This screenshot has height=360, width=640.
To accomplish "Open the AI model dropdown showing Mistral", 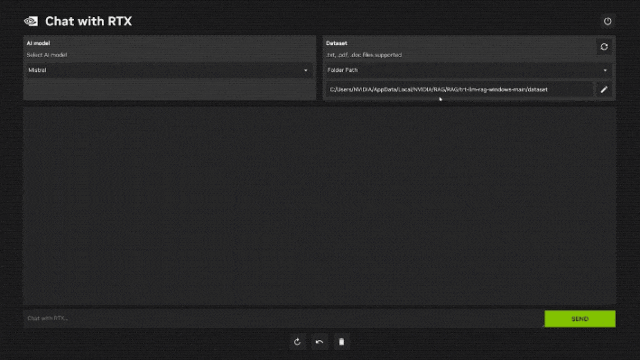I will coord(169,70).
